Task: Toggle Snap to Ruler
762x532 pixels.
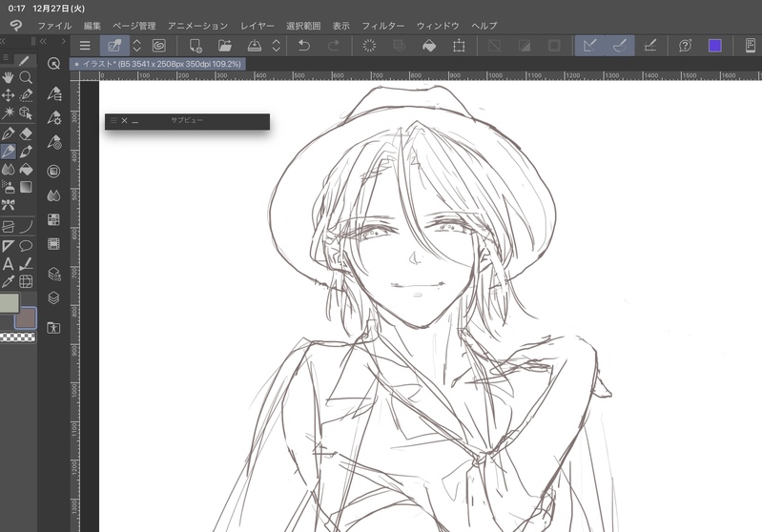Action: tap(590, 46)
